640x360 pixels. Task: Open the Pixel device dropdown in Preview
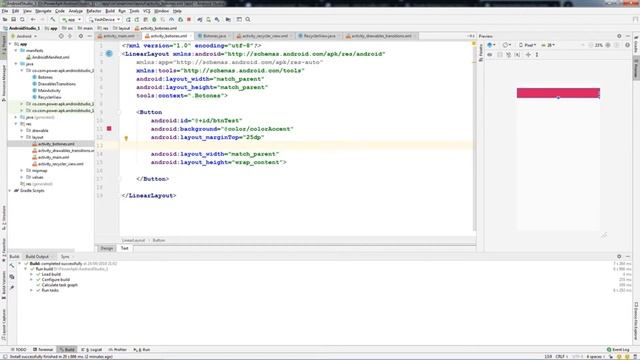[528, 45]
